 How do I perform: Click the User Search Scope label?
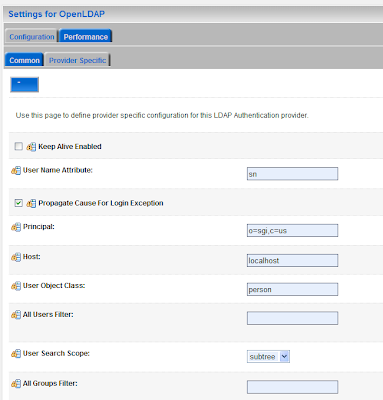pos(56,353)
